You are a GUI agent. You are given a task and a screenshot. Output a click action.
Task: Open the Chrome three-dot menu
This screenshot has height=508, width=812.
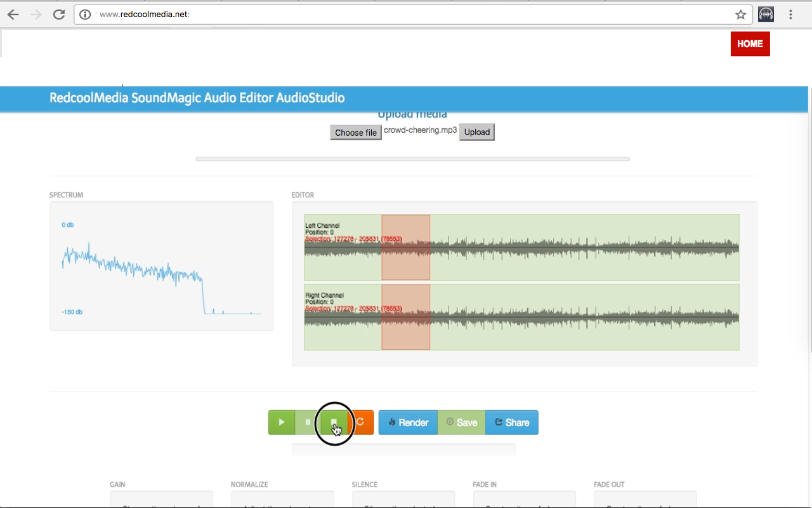790,14
